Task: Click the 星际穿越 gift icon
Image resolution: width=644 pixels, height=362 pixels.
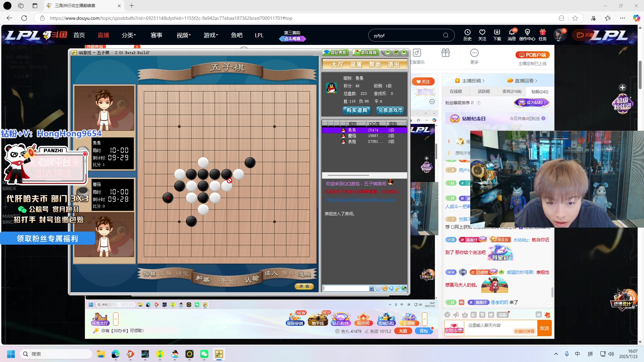Action: click(x=295, y=319)
